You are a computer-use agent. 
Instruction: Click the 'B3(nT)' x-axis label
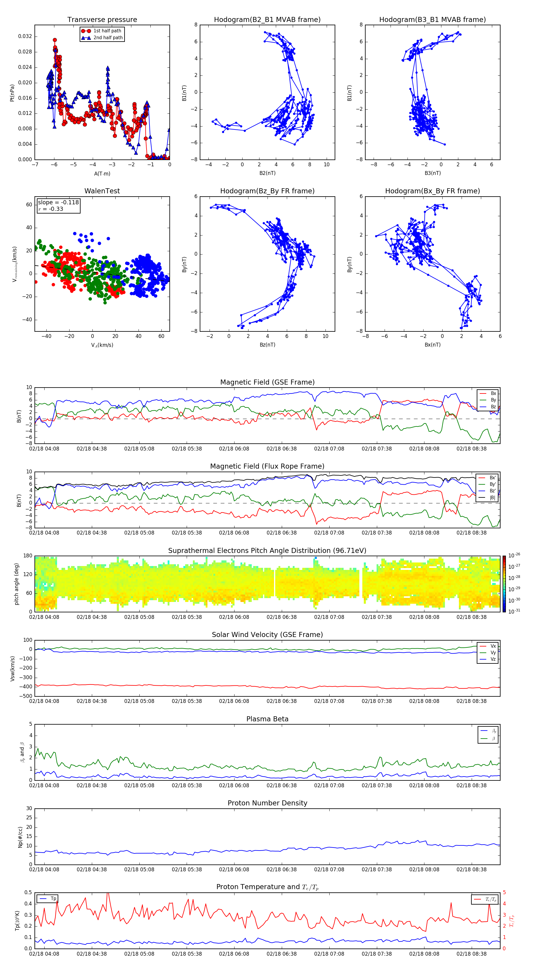click(432, 173)
